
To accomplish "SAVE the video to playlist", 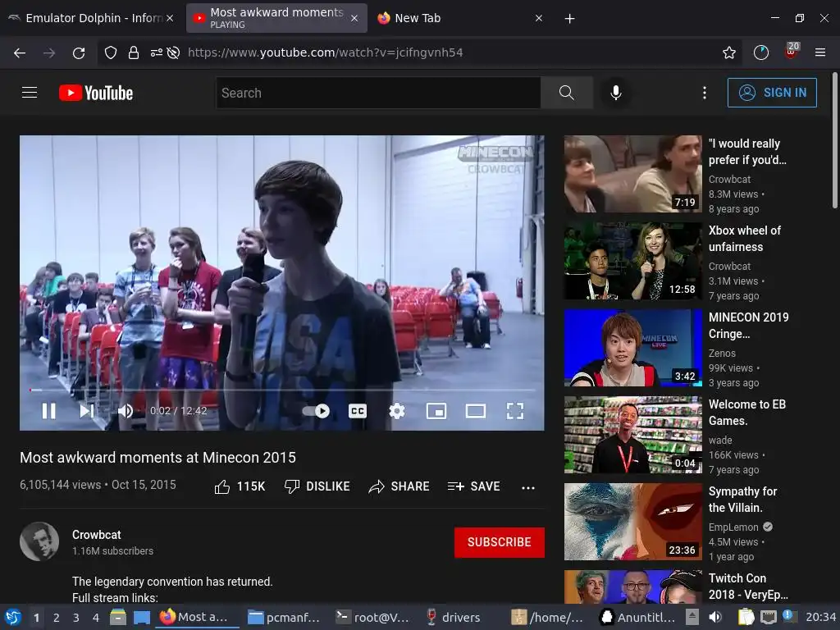I will click(473, 486).
